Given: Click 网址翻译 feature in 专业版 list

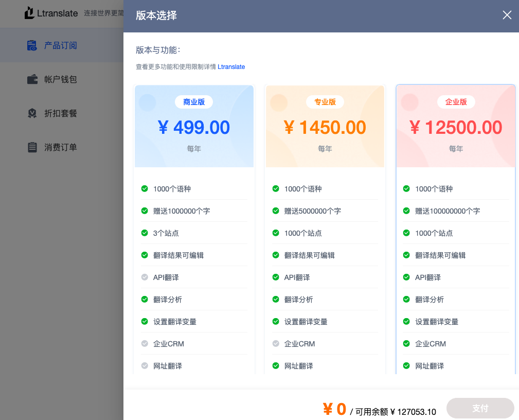Looking at the screenshot, I should tap(298, 366).
